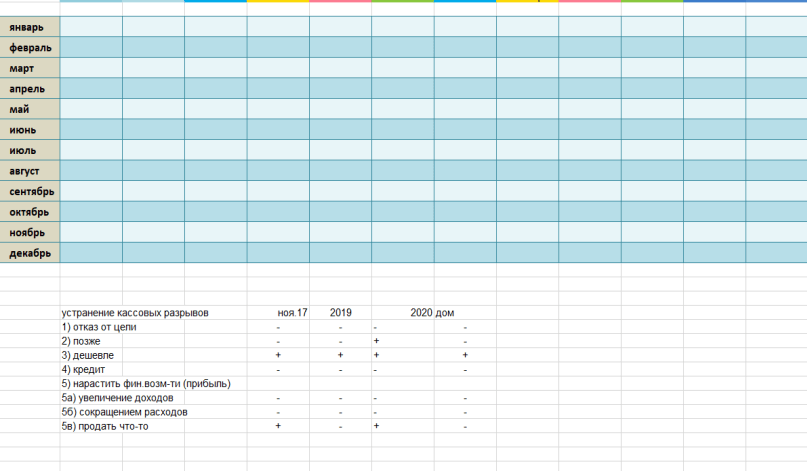Select cell 'устранение кассовых разрывов'
The image size is (807, 471).
click(x=135, y=312)
